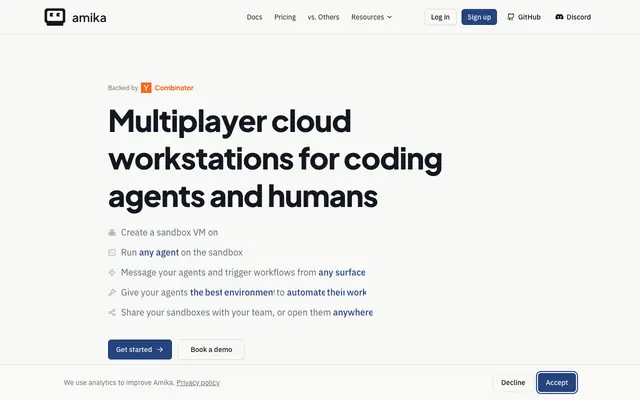Click the 'Multiplayer cloud' headline text
640x400 pixels.
tap(230, 122)
